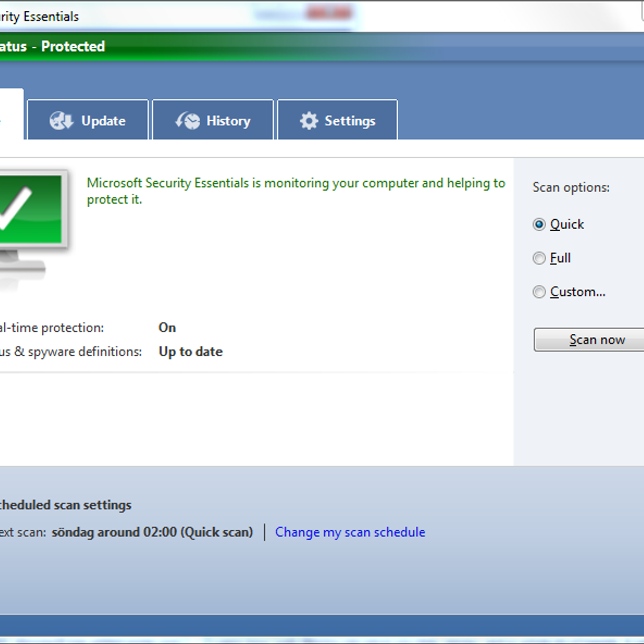Image resolution: width=644 pixels, height=644 pixels.
Task: Open the Update tab
Action: click(87, 120)
